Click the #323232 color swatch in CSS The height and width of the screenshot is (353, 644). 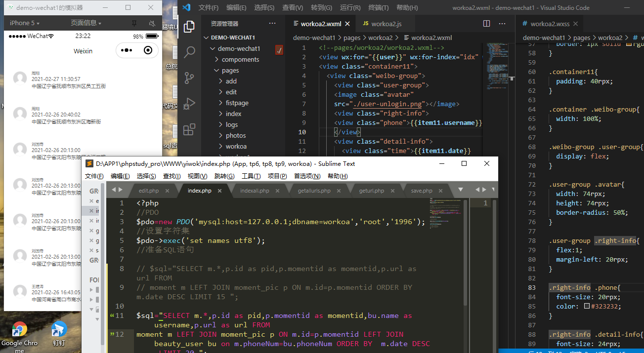point(587,306)
